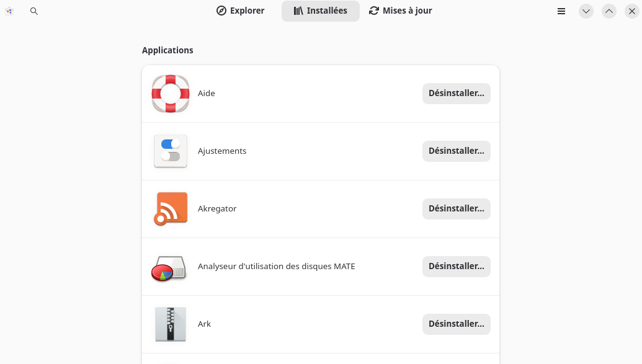Close the software window
Screen dimensions: 642x364
click(x=632, y=11)
